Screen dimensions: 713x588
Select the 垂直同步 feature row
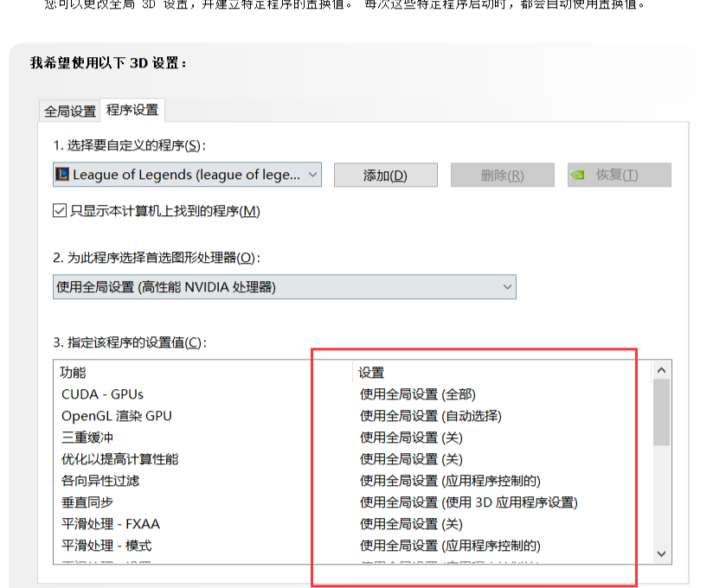click(x=352, y=502)
